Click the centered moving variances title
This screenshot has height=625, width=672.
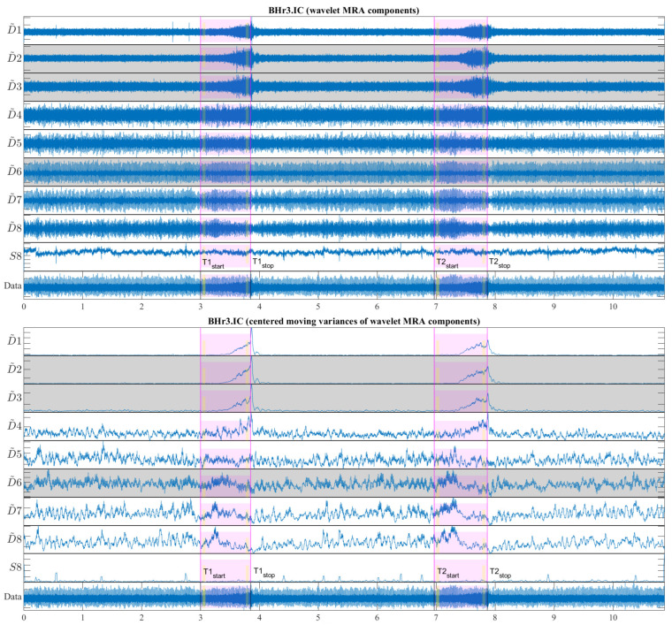tap(344, 321)
